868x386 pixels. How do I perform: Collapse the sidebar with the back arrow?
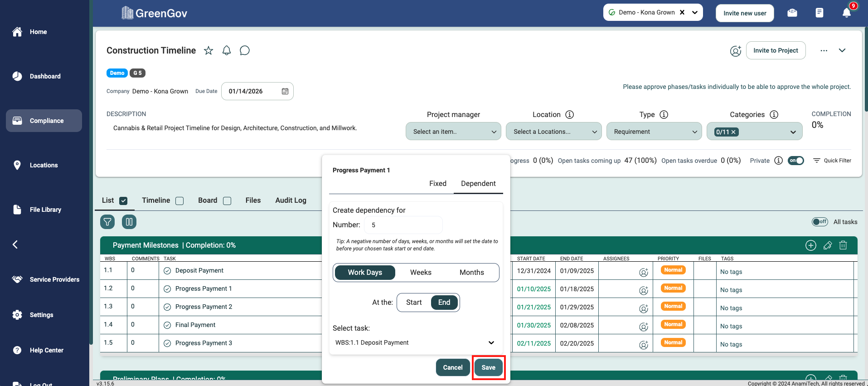point(15,244)
